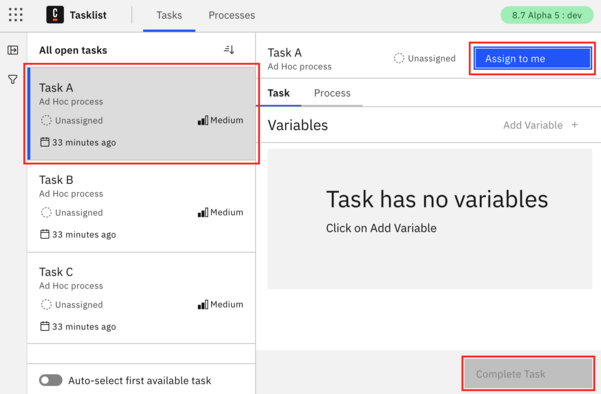Open the Process tab in task details

[x=332, y=93]
